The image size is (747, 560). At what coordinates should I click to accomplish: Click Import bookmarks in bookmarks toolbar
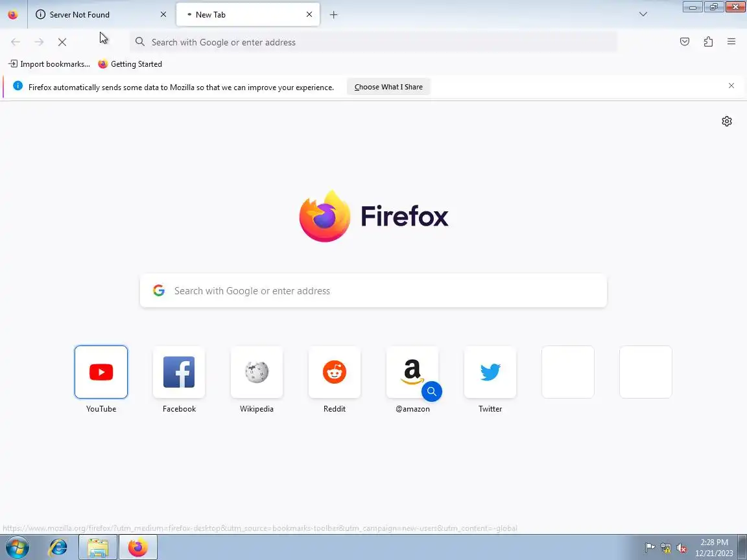click(49, 64)
